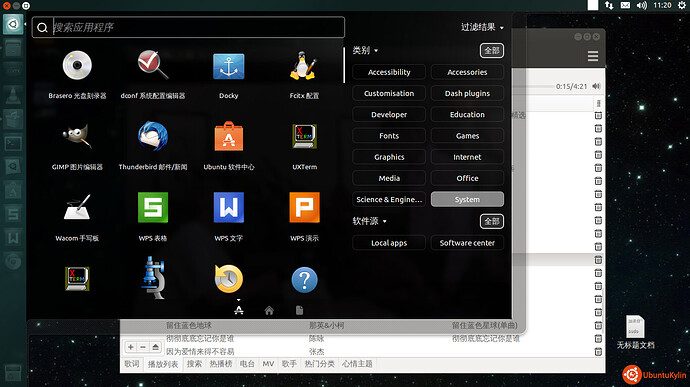Click the Dash home button in launcher
The image size is (690, 387).
pyautogui.click(x=13, y=24)
